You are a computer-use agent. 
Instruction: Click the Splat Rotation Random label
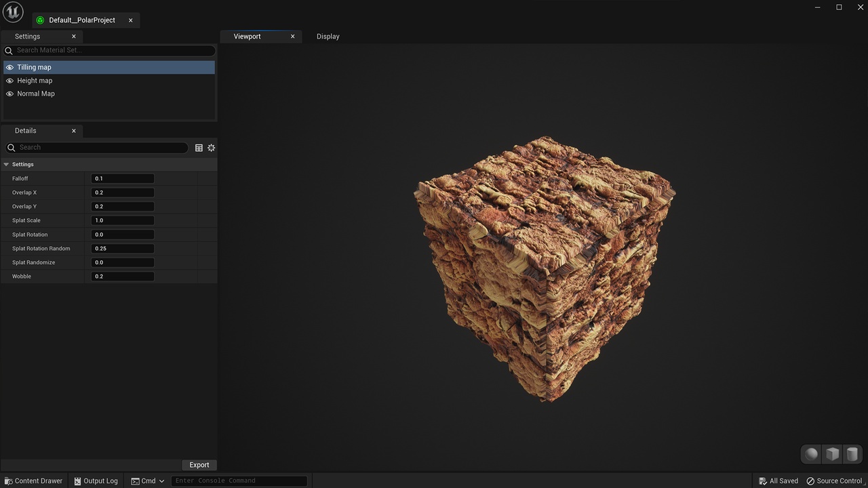41,249
